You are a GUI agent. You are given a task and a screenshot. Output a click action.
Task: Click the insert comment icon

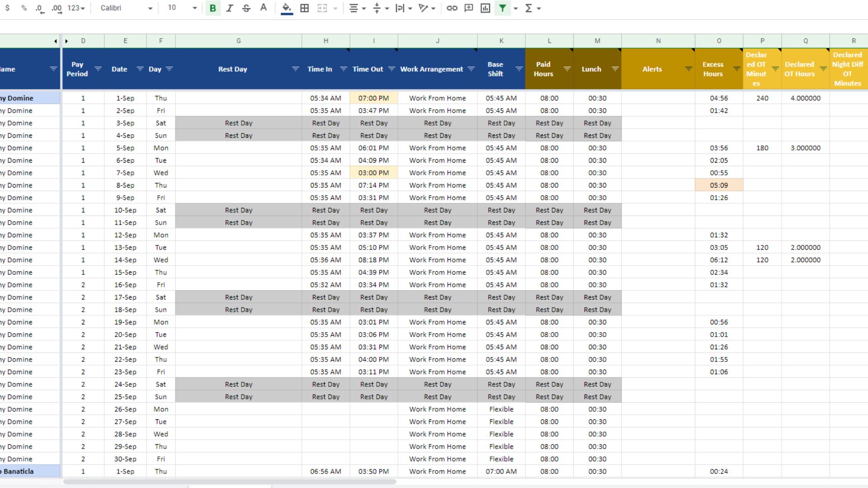coord(469,8)
